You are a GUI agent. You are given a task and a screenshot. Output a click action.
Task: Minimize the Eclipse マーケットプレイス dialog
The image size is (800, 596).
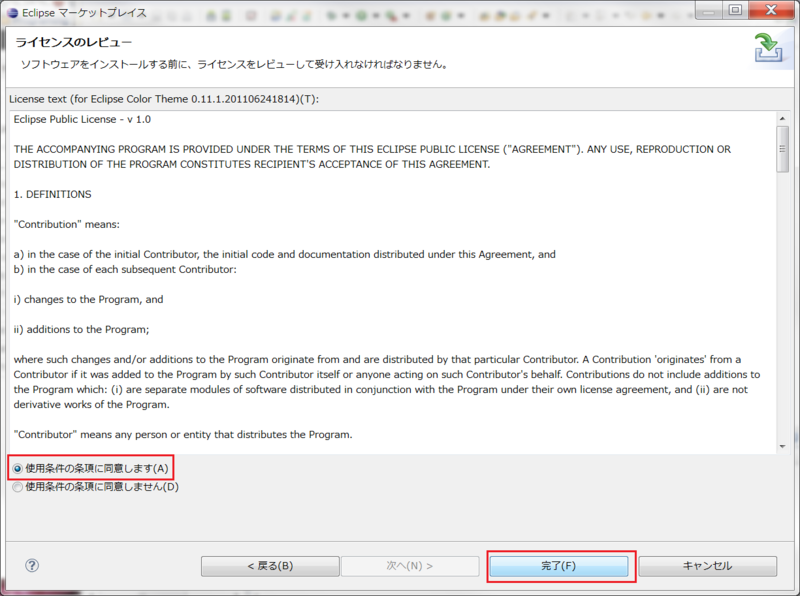click(709, 10)
